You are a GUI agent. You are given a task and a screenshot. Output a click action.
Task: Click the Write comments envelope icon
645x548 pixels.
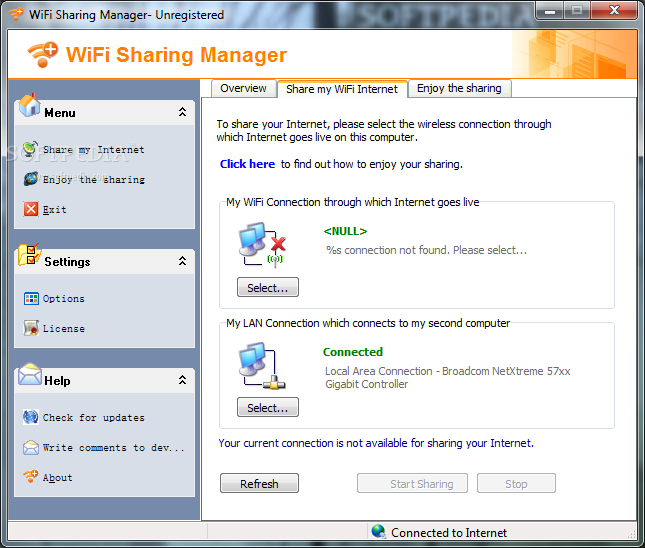pyautogui.click(x=31, y=448)
